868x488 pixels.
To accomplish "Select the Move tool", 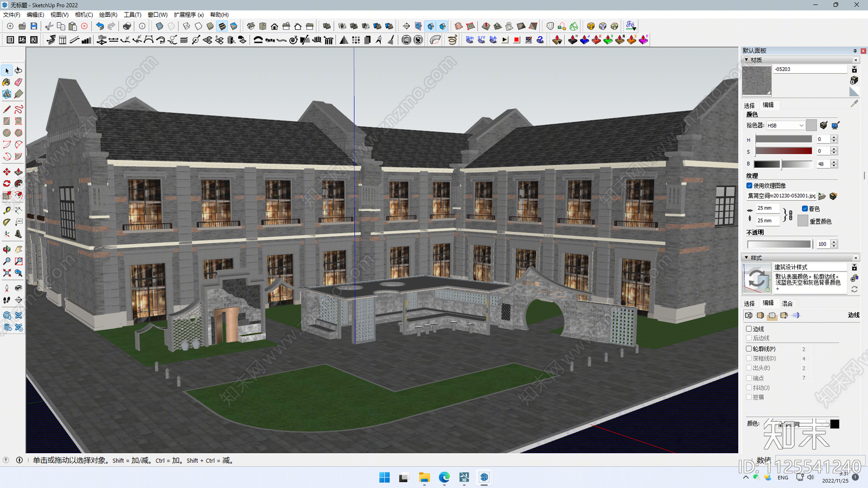I will coord(7,172).
